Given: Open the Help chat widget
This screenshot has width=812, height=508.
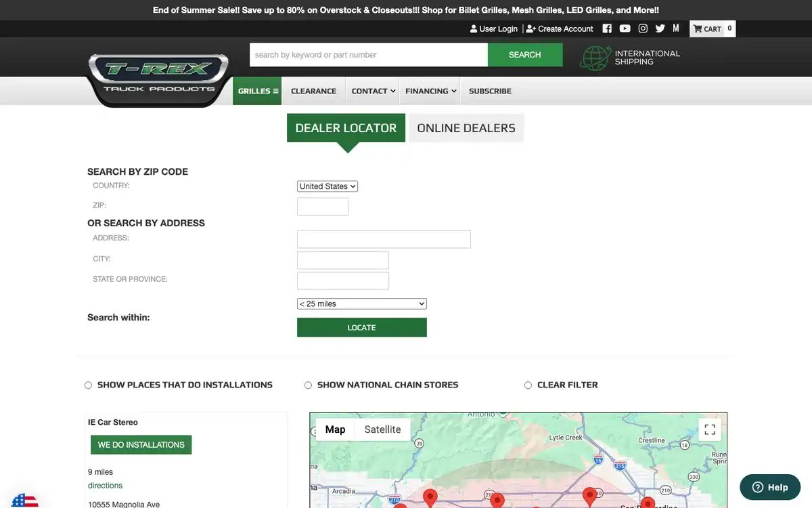Looking at the screenshot, I should pos(770,487).
